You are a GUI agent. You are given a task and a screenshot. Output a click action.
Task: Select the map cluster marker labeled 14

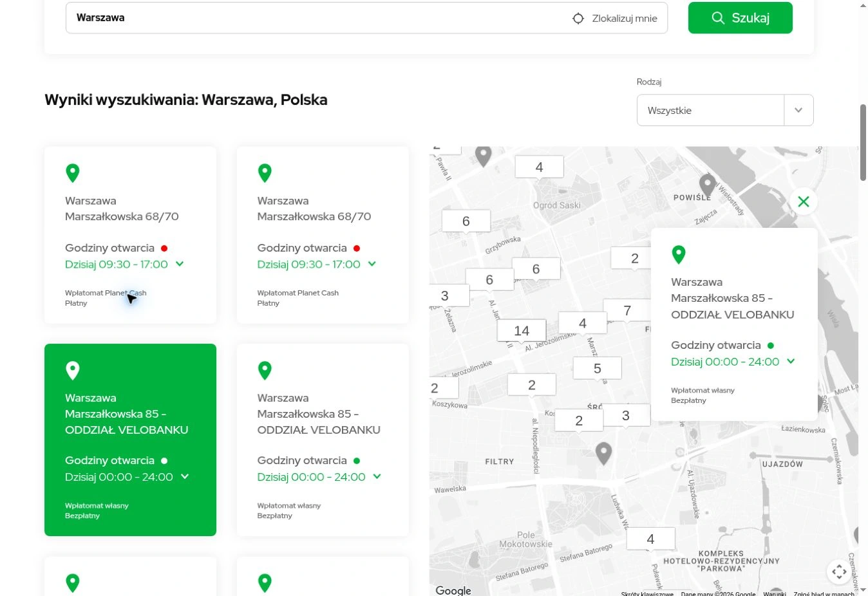pos(522,331)
